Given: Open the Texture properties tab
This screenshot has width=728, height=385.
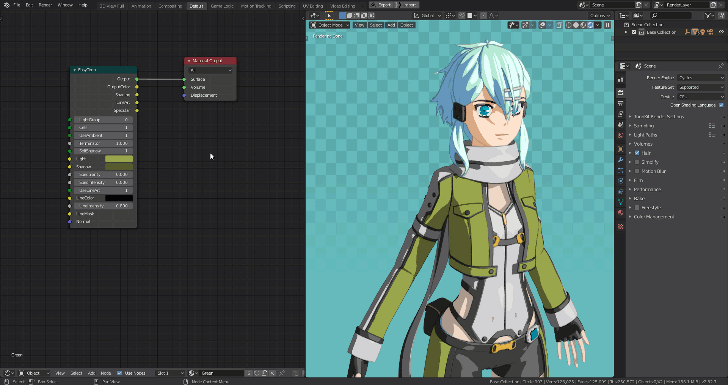Looking at the screenshot, I should pos(621,226).
